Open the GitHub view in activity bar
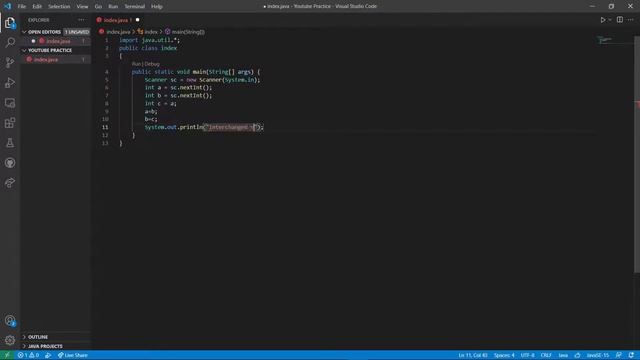640x360 pixels. 10,163
